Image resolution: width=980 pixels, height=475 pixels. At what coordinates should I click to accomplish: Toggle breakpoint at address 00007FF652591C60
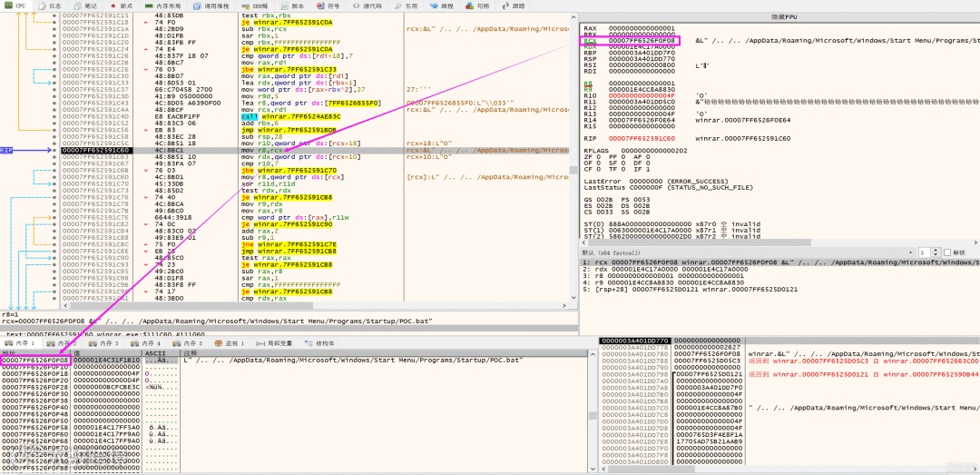pyautogui.click(x=56, y=151)
